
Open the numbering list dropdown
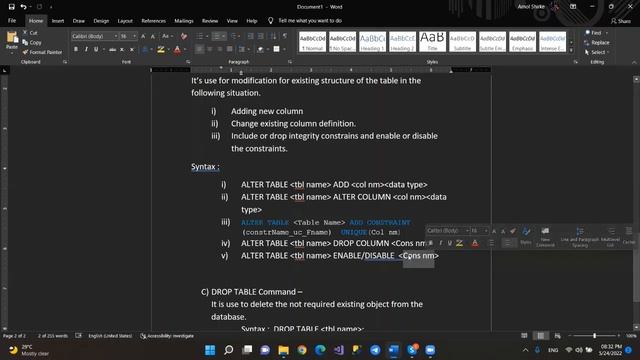[x=223, y=36]
